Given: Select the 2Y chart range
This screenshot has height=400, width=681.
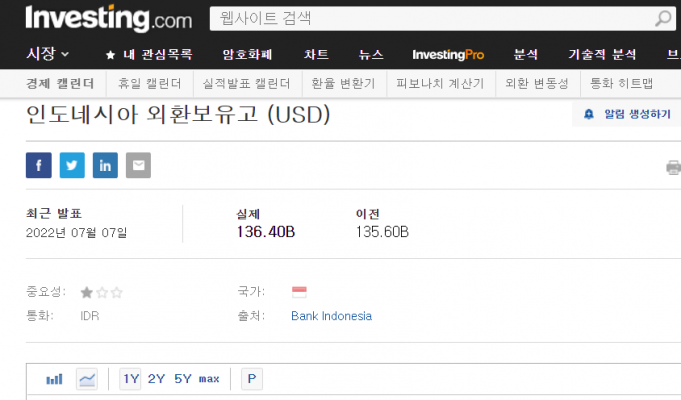Looking at the screenshot, I should click(x=156, y=379).
